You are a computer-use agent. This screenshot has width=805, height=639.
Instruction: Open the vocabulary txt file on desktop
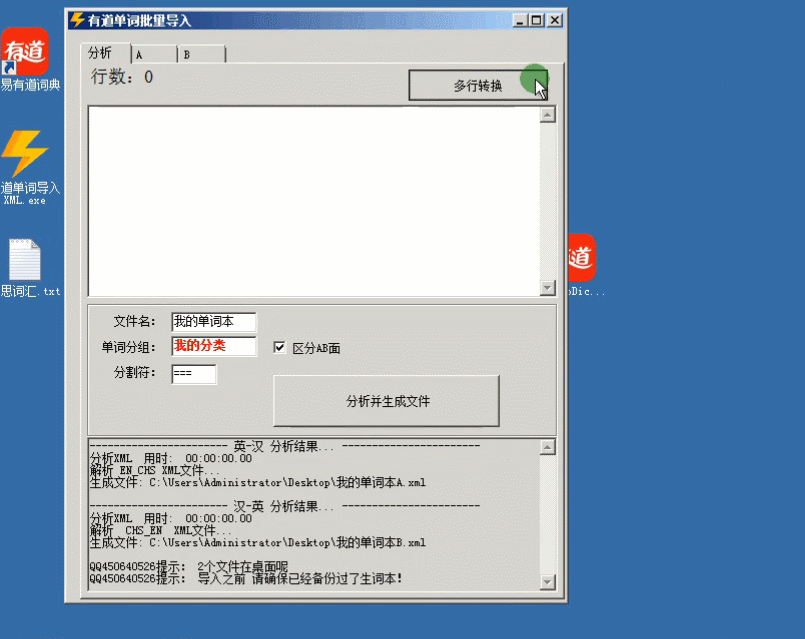click(26, 268)
